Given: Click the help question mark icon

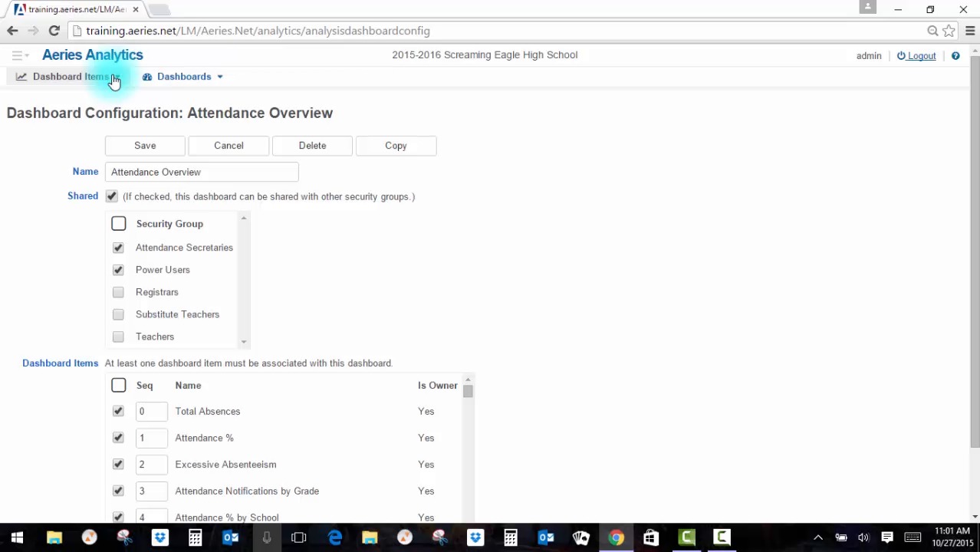Looking at the screenshot, I should click(x=955, y=55).
